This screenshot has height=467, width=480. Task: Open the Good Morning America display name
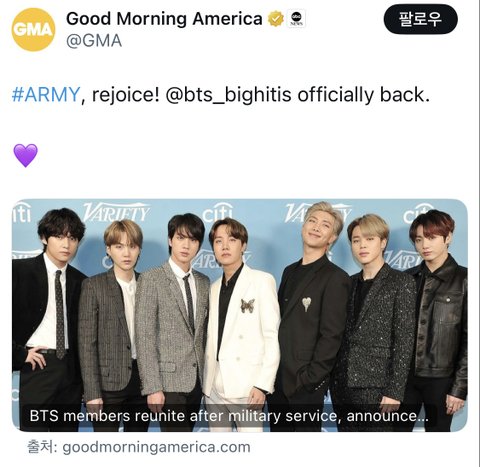click(164, 19)
